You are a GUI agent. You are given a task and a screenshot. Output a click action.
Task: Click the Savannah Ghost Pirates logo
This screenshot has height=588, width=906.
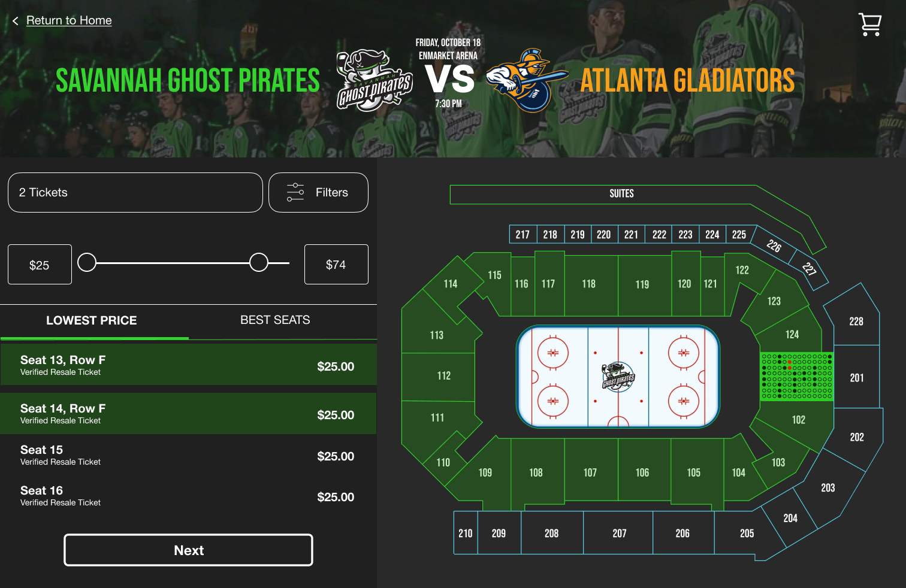[375, 80]
